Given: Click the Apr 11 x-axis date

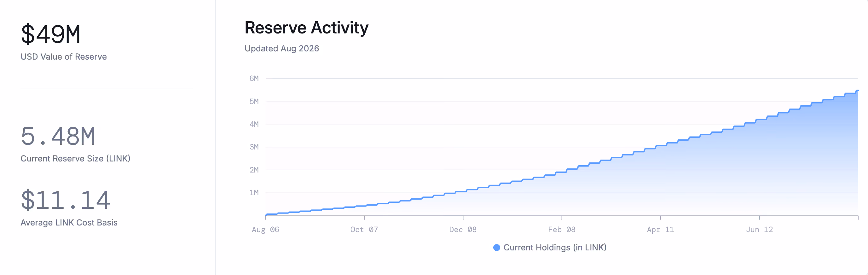Looking at the screenshot, I should pos(660,230).
